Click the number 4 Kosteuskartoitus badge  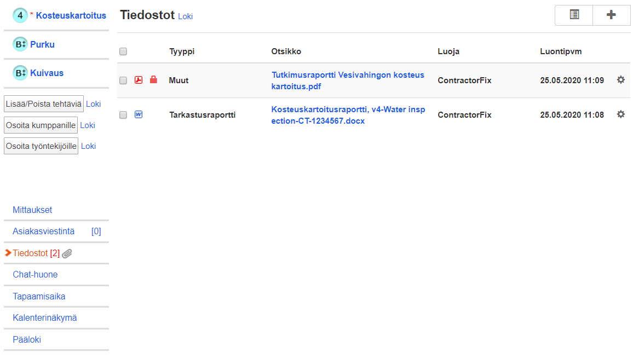pyautogui.click(x=20, y=16)
